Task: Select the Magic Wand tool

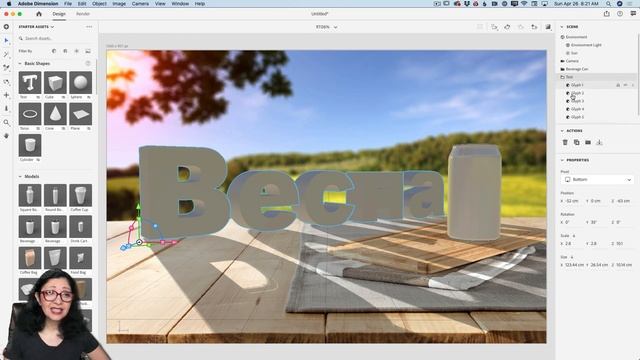Action: [x=6, y=54]
